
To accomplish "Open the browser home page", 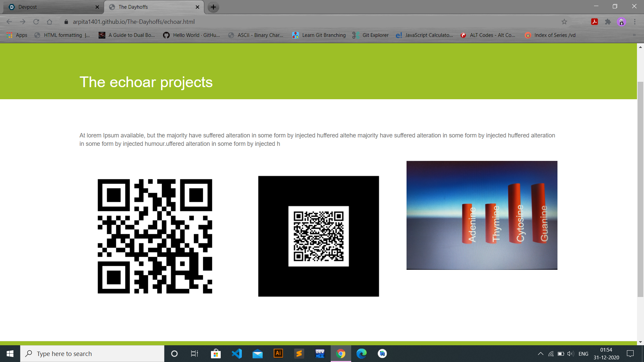I will click(x=50, y=22).
